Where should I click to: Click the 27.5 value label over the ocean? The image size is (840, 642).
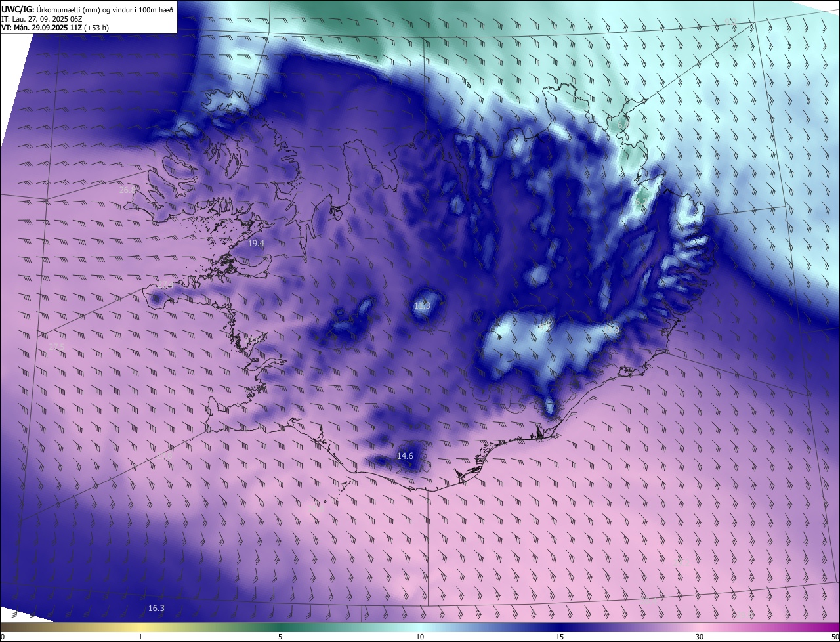57,347
